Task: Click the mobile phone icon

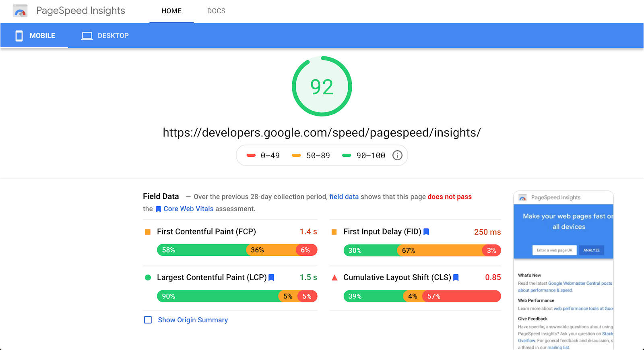Action: [x=19, y=36]
